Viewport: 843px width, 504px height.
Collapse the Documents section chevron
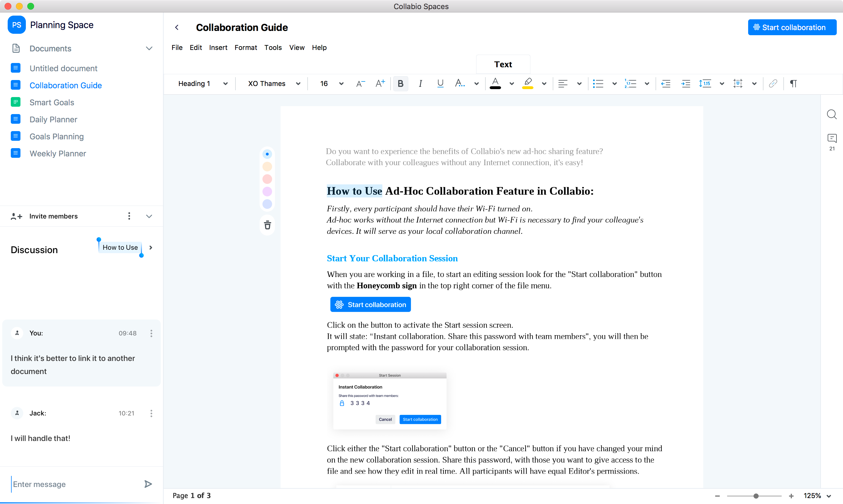tap(149, 48)
